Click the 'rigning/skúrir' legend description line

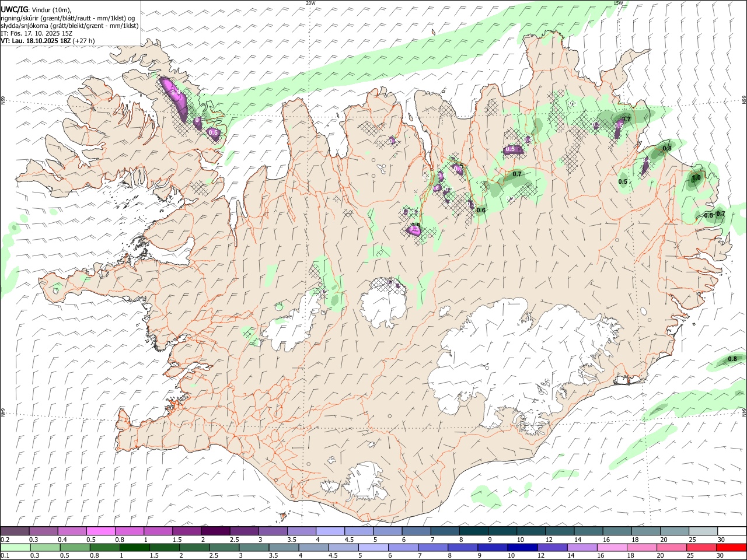(x=68, y=18)
